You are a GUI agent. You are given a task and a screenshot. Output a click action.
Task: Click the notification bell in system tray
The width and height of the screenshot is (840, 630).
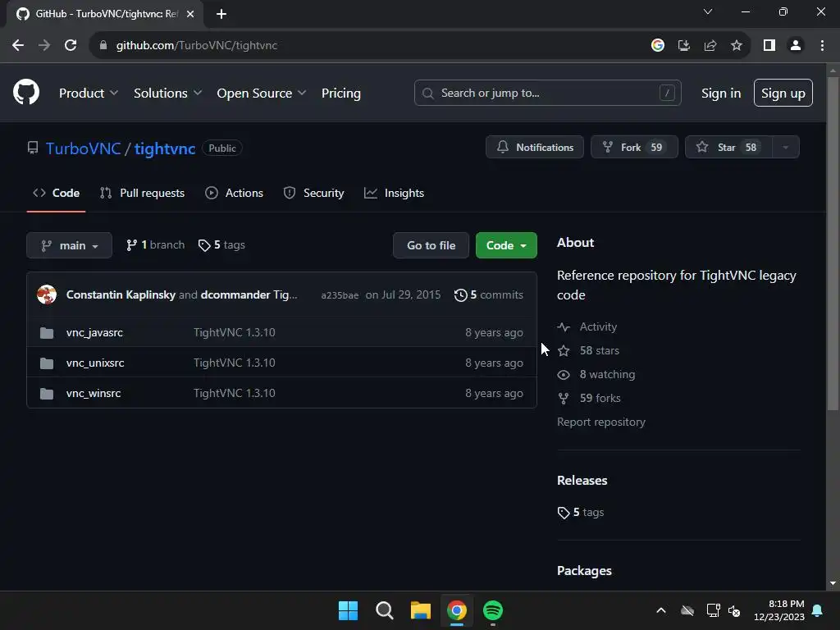[x=818, y=610]
